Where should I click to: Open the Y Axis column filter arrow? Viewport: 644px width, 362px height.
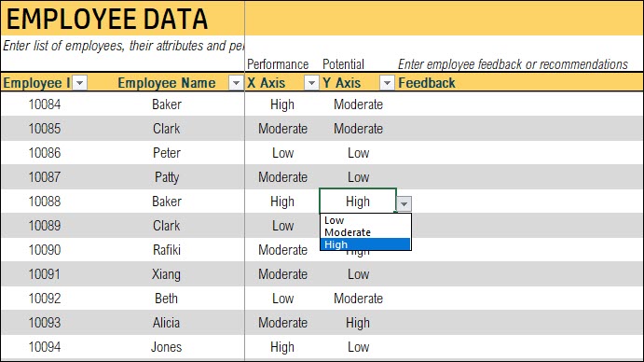pos(387,83)
